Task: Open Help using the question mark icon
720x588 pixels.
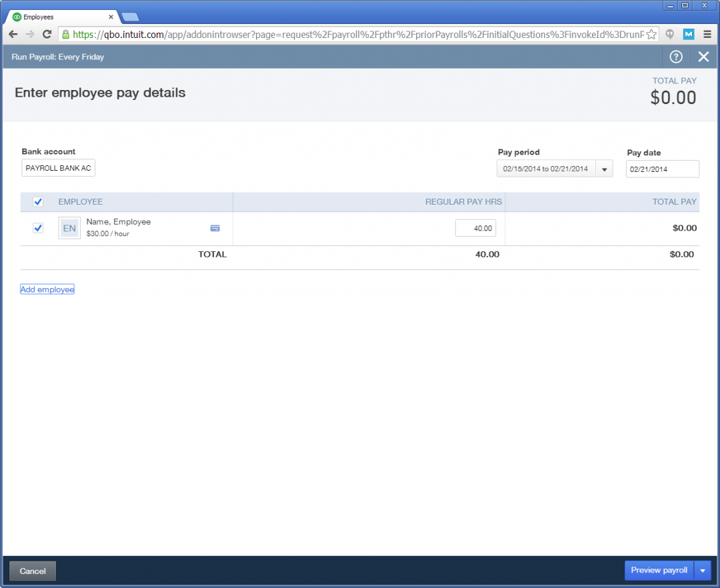Action: click(x=675, y=57)
